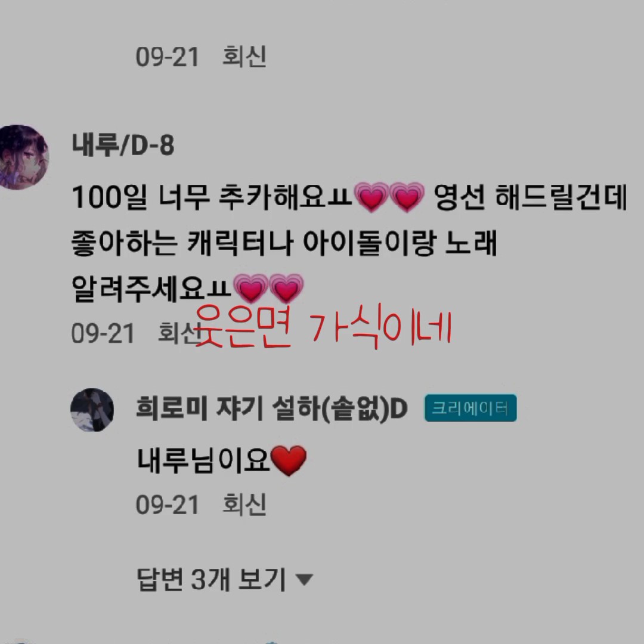
Task: Tap the topmost 09-21 timestamp
Action: pos(168,57)
